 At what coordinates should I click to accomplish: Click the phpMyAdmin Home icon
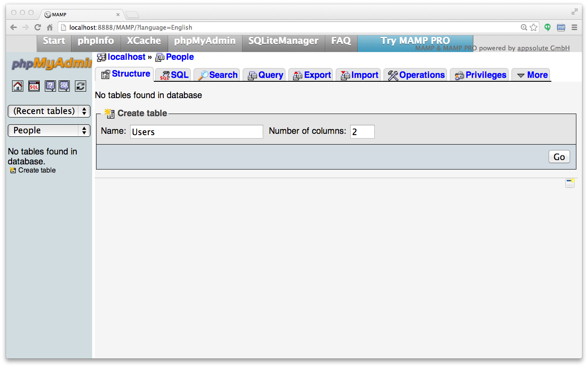[x=18, y=86]
